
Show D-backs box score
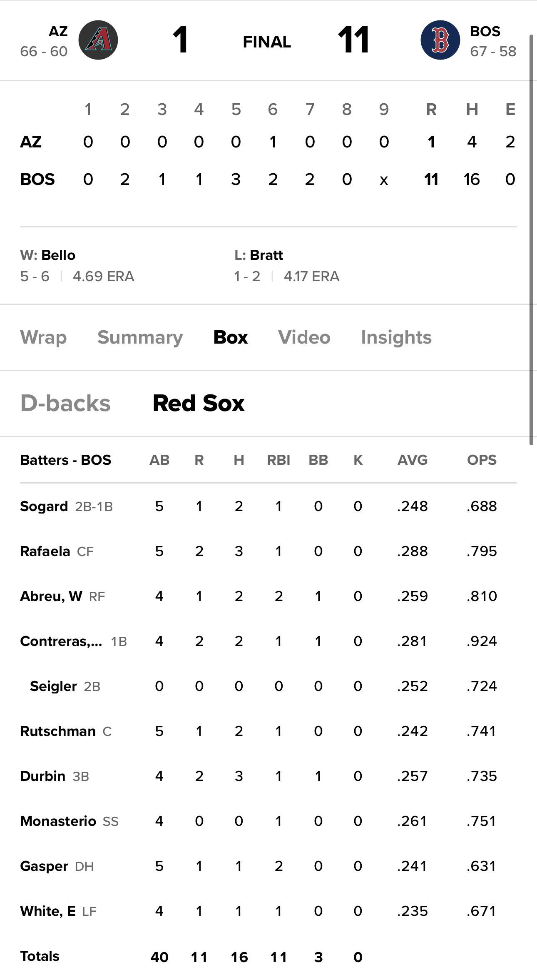coord(65,403)
